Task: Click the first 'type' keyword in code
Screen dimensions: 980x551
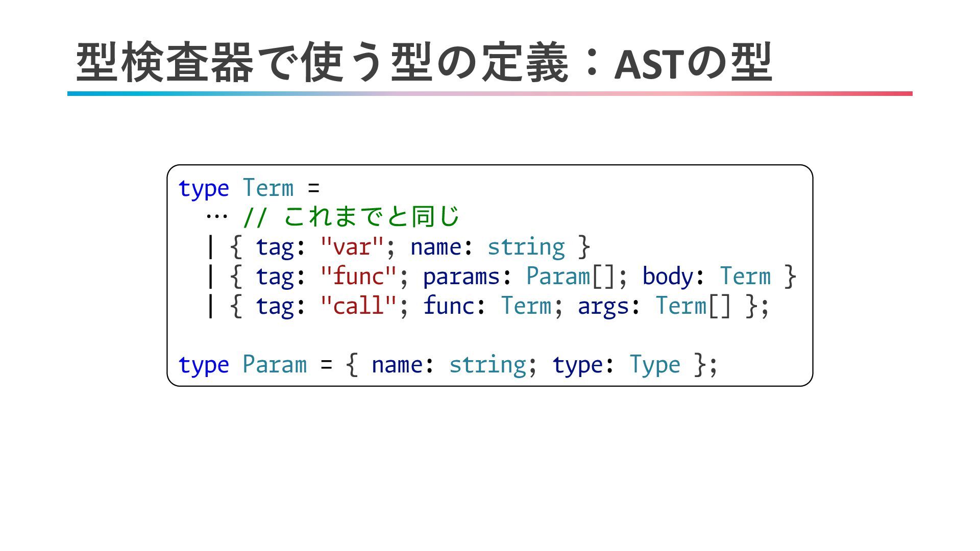Action: (x=203, y=189)
